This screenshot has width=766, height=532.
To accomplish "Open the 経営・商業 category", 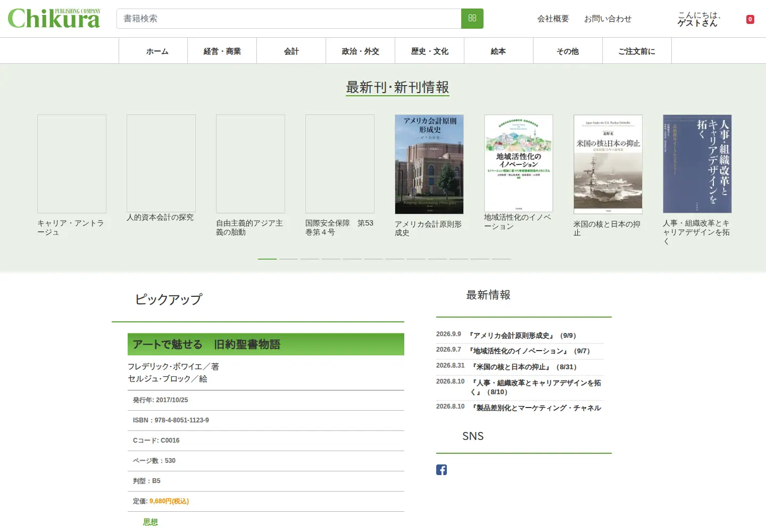I will coord(222,51).
